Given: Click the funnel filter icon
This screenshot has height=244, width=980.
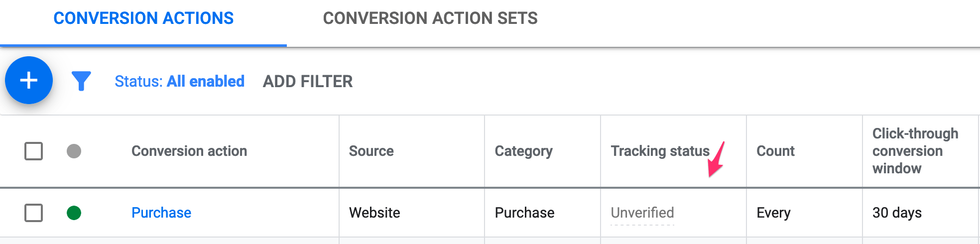Looking at the screenshot, I should point(81,81).
